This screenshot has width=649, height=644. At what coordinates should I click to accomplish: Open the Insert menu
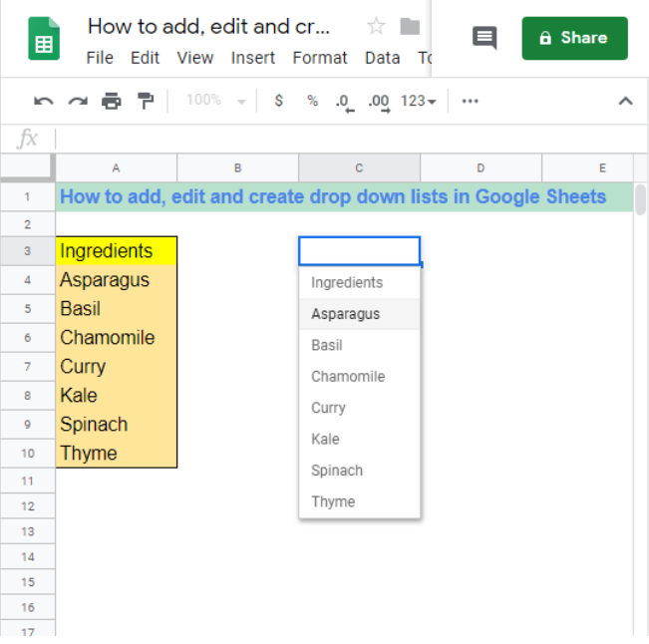(x=253, y=58)
